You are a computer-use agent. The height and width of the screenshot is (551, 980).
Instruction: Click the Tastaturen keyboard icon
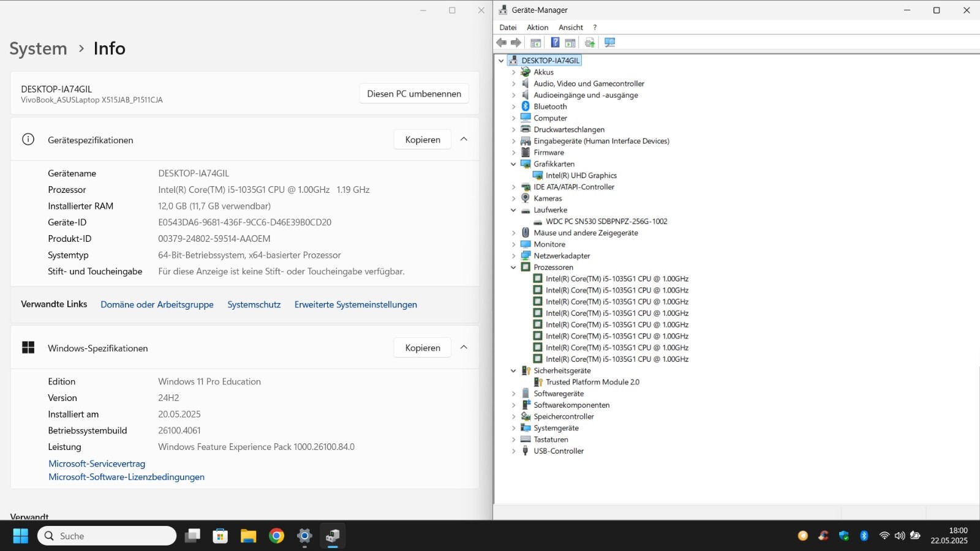click(526, 440)
